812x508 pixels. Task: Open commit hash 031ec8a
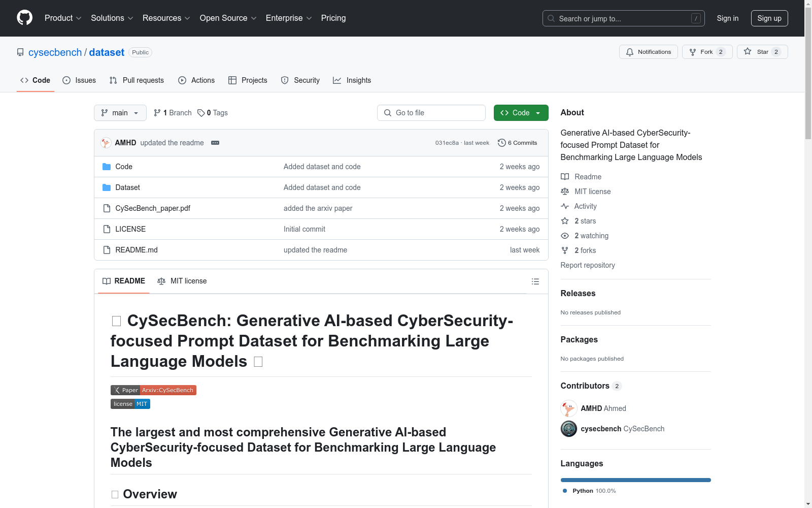coord(447,143)
